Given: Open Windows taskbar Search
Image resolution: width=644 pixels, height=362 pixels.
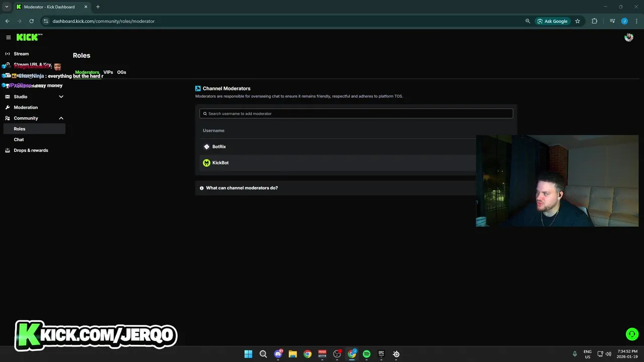Looking at the screenshot, I should (x=263, y=354).
